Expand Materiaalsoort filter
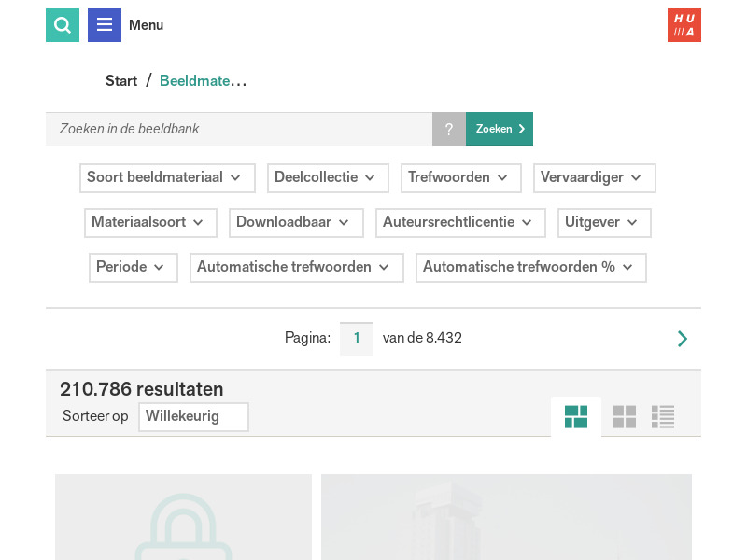The image size is (747, 560). point(150,223)
